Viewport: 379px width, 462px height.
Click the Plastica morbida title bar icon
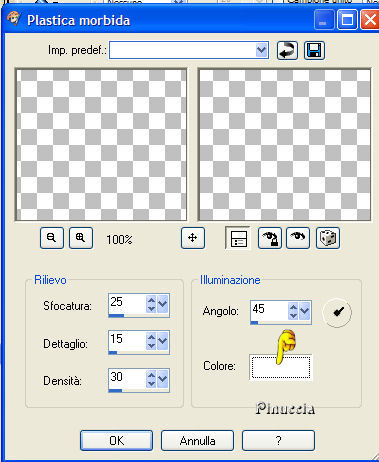click(x=13, y=19)
